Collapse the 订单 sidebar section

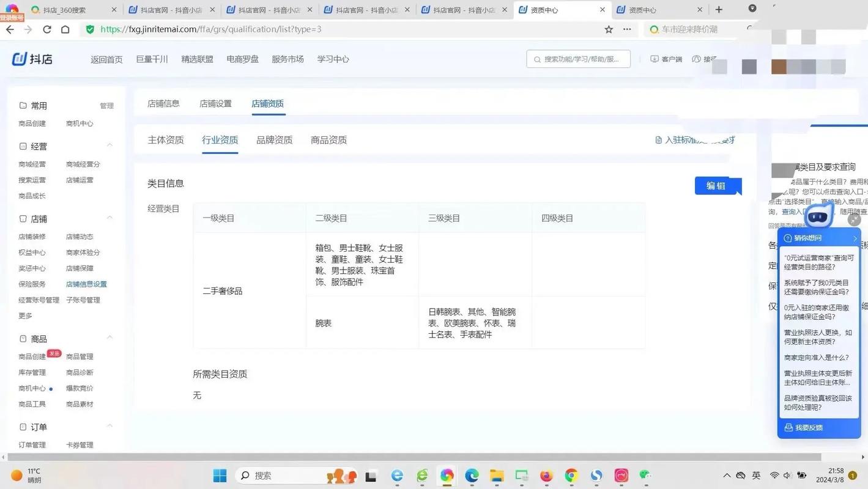click(x=109, y=426)
